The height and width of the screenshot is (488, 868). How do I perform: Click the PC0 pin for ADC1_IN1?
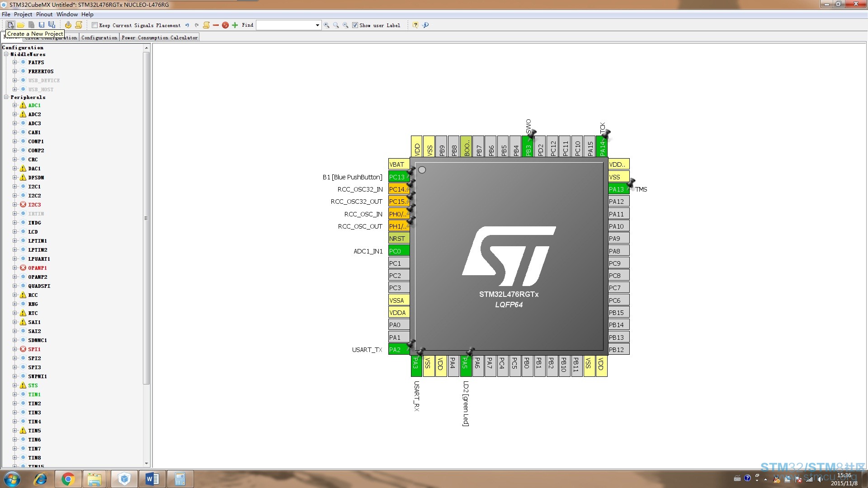pos(399,251)
